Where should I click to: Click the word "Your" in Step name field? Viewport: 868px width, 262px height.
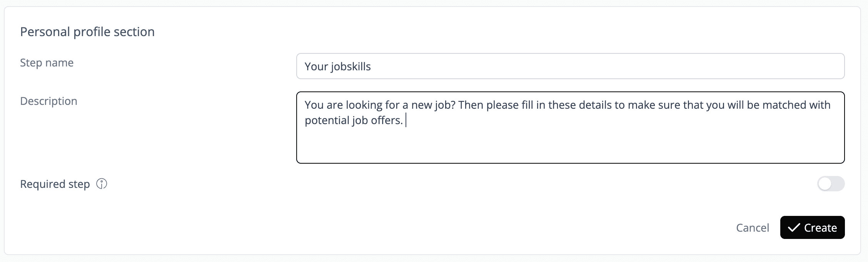tap(316, 66)
